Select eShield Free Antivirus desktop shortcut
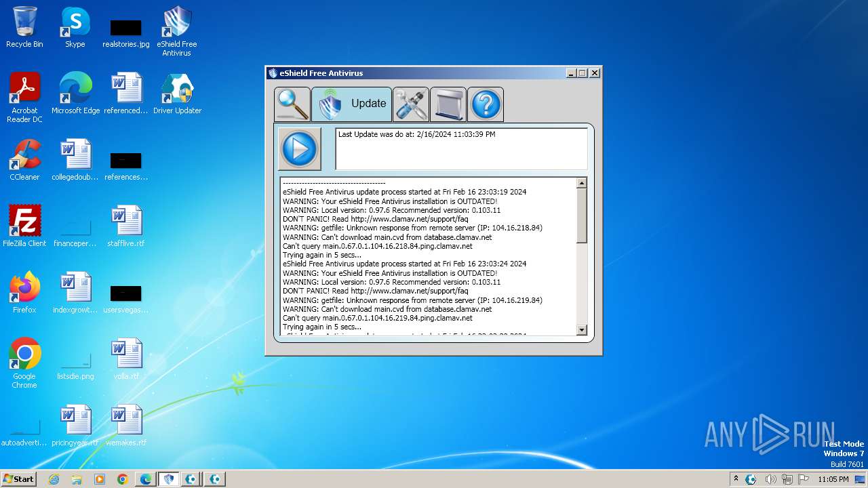Viewport: 868px width, 488px height. tap(177, 32)
